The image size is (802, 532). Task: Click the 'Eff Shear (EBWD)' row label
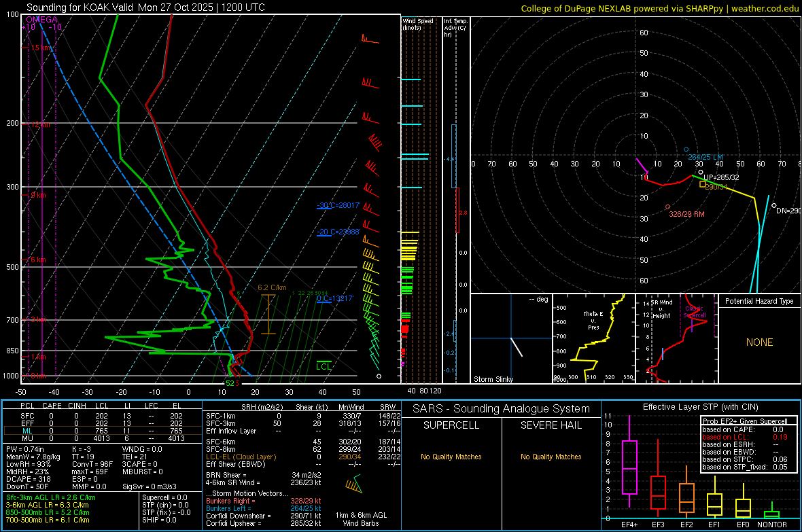235,464
